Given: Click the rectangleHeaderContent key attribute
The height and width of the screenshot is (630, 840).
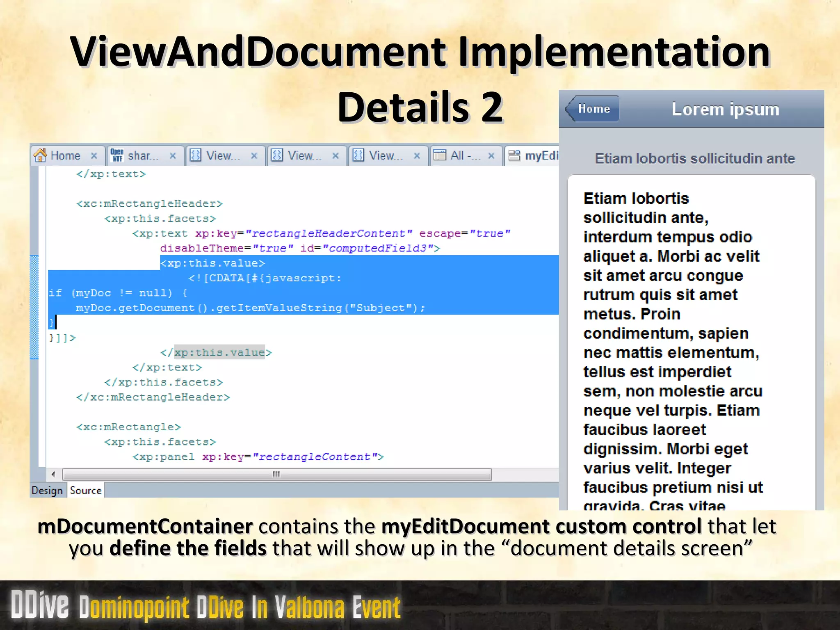Looking at the screenshot, I should 304,233.
